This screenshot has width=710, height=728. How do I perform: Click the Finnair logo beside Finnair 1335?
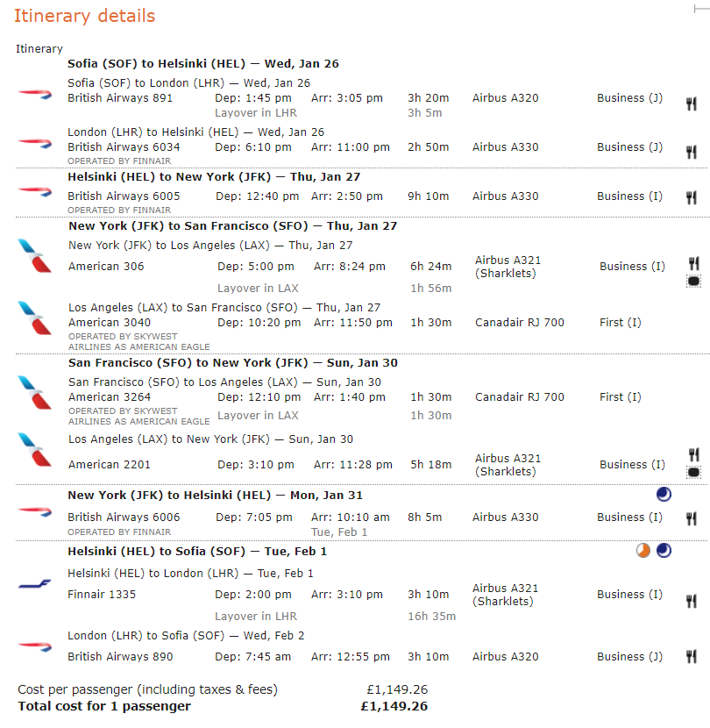(35, 584)
